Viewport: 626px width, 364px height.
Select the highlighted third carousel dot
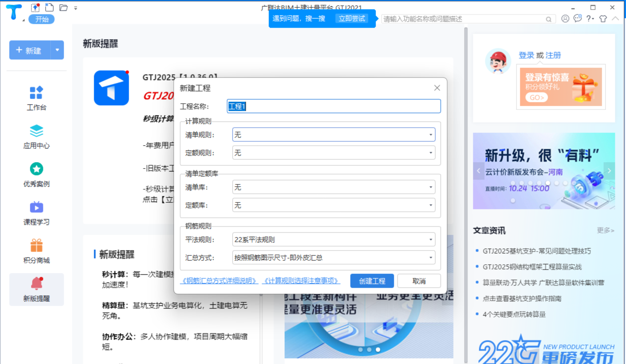click(378, 349)
